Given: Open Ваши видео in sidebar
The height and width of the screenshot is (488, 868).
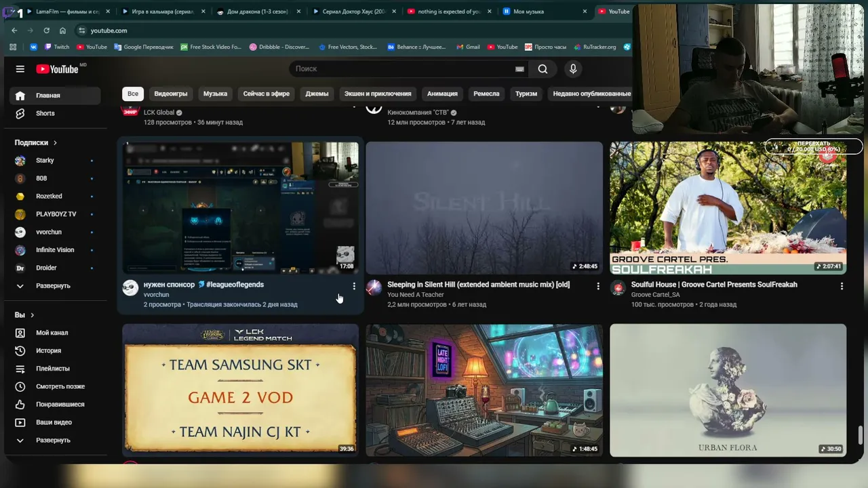Looking at the screenshot, I should [x=56, y=422].
